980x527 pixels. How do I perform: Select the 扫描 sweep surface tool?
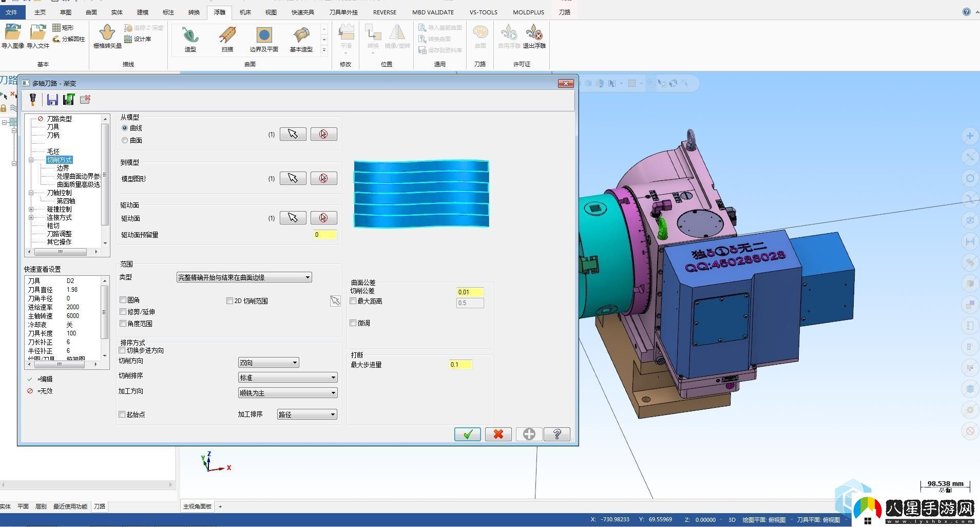pos(227,40)
